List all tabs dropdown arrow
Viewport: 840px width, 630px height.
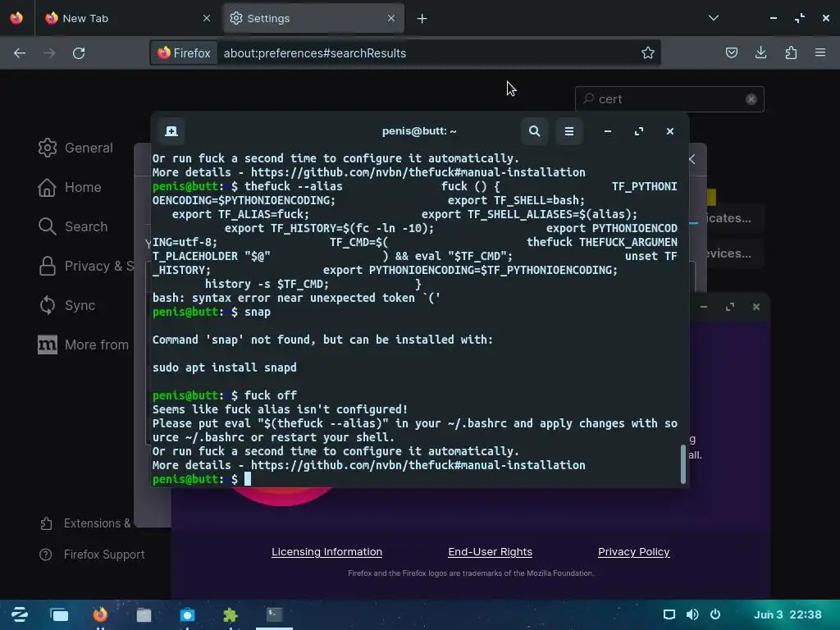[x=713, y=18]
